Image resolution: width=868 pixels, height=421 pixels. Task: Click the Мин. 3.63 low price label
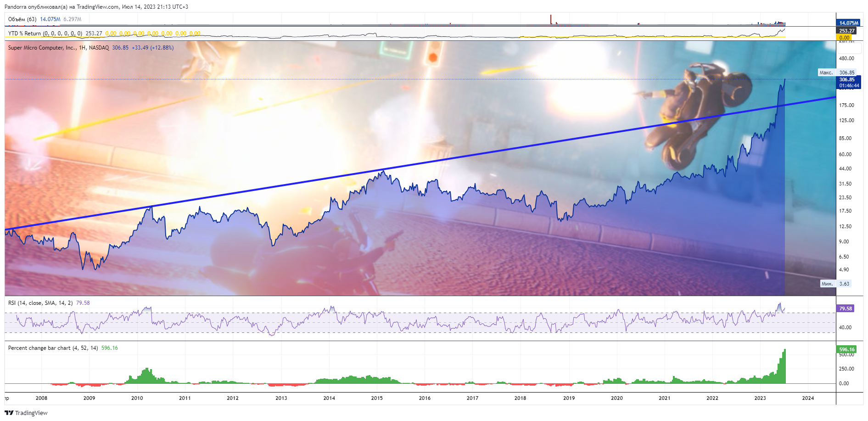pos(836,284)
